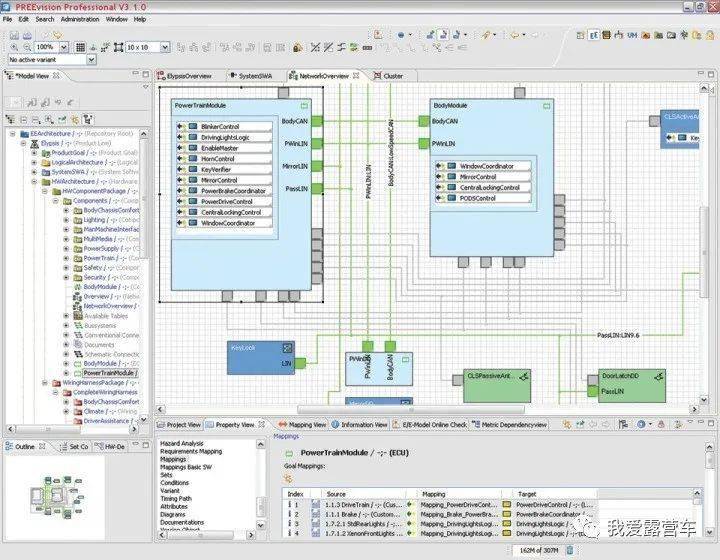720x560 pixels.
Task: Select Mappings Basic SW in the property list
Action: coord(186,467)
